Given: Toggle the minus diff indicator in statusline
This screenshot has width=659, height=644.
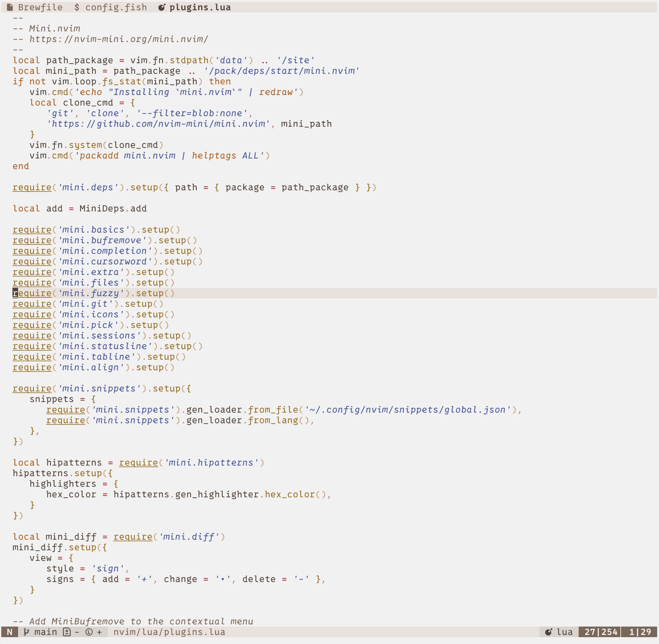Looking at the screenshot, I should point(78,632).
